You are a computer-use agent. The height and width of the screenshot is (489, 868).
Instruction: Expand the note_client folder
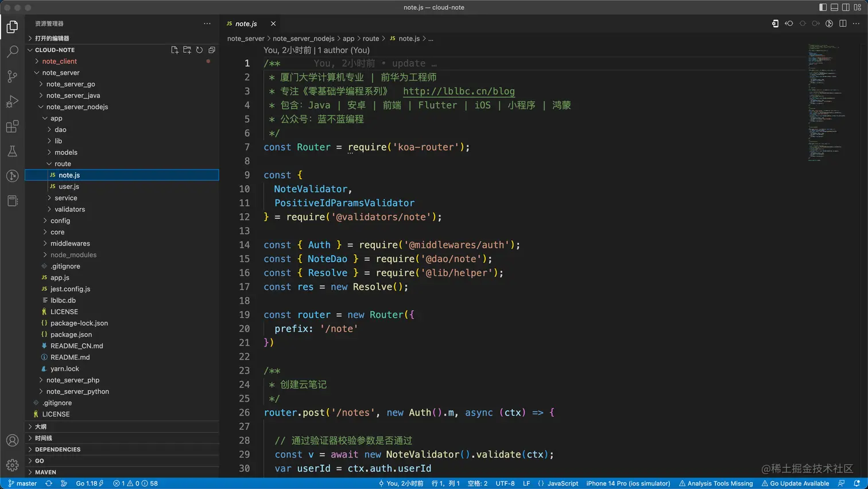[x=122, y=61]
